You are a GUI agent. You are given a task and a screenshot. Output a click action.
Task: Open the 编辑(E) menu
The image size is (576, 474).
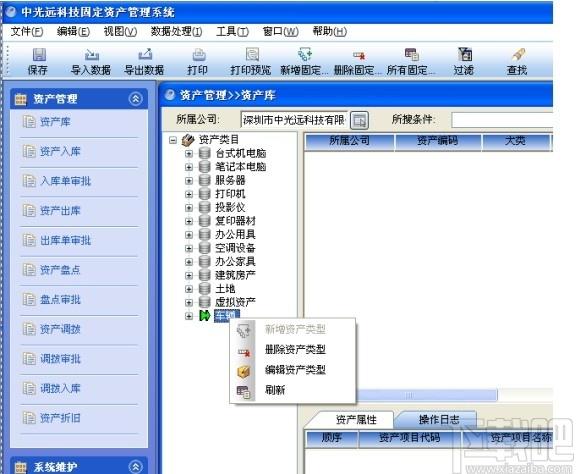pos(73,32)
